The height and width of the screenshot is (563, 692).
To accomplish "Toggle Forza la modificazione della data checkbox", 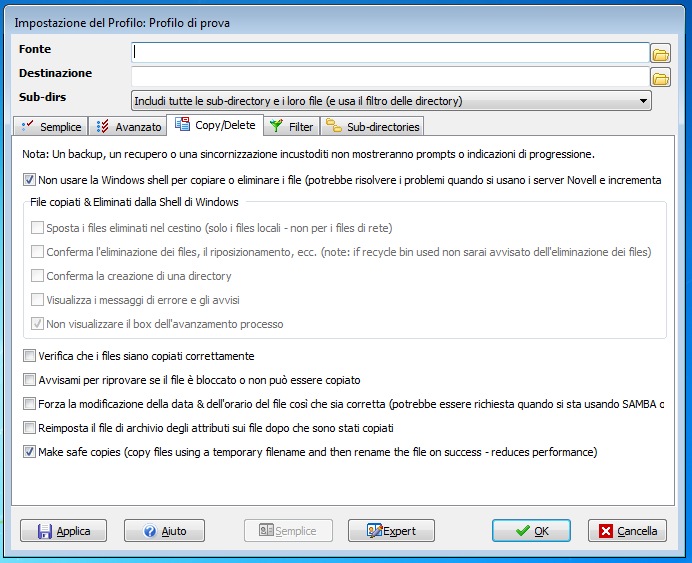I will tap(29, 404).
